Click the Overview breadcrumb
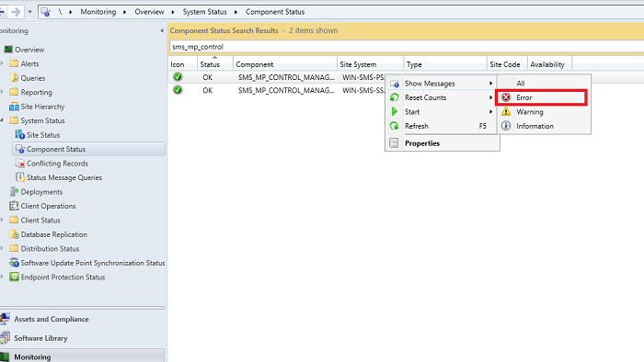 149,12
